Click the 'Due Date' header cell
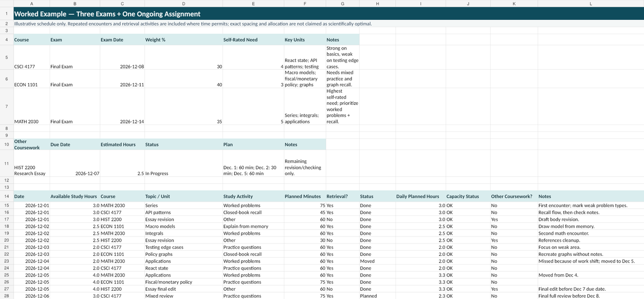Image resolution: width=644 pixels, height=299 pixels. [75, 145]
